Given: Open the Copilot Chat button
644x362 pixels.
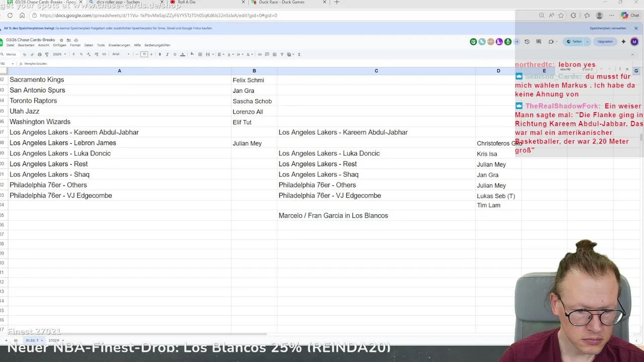Looking at the screenshot, I should [631, 15].
